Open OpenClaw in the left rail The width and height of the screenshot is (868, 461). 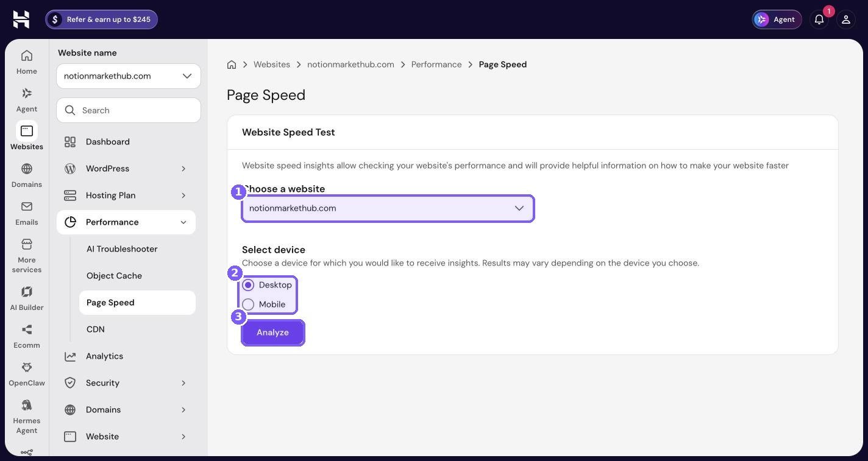[x=27, y=374]
